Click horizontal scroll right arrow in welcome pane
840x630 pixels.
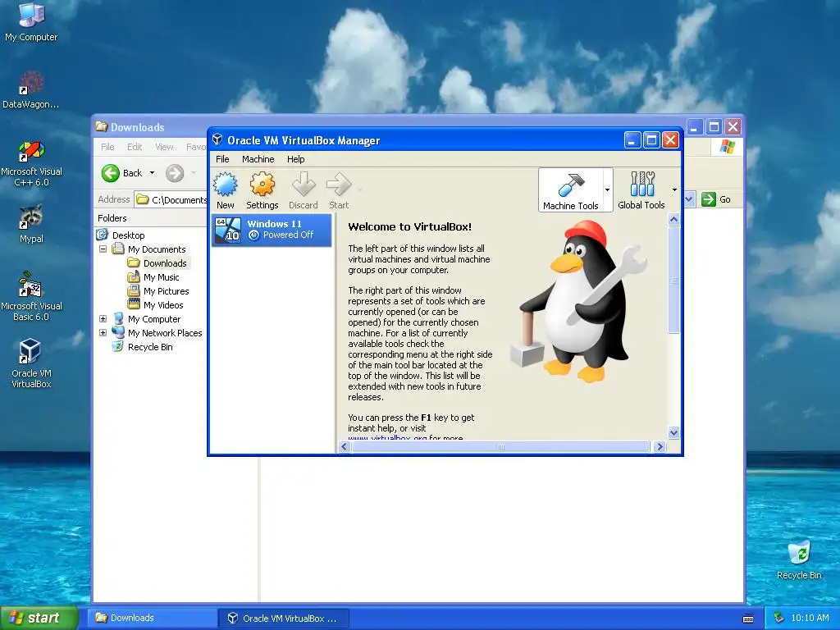click(x=660, y=447)
